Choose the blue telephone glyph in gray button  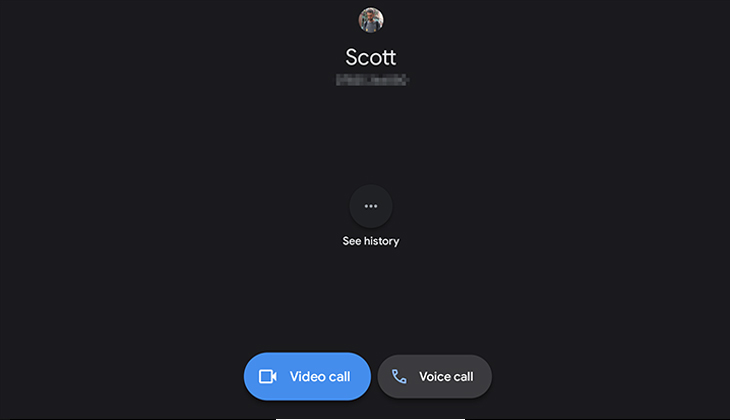click(399, 376)
